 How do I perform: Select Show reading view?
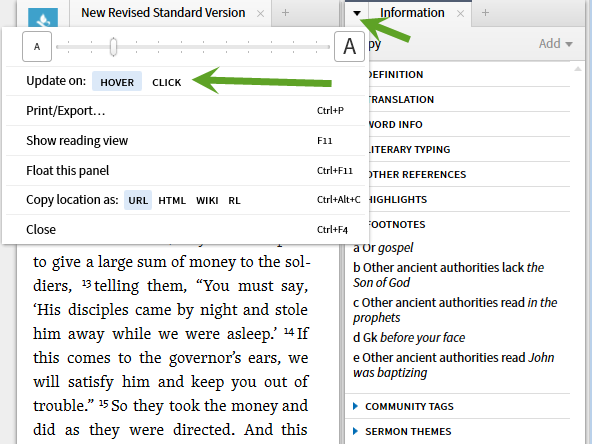[x=185, y=140]
